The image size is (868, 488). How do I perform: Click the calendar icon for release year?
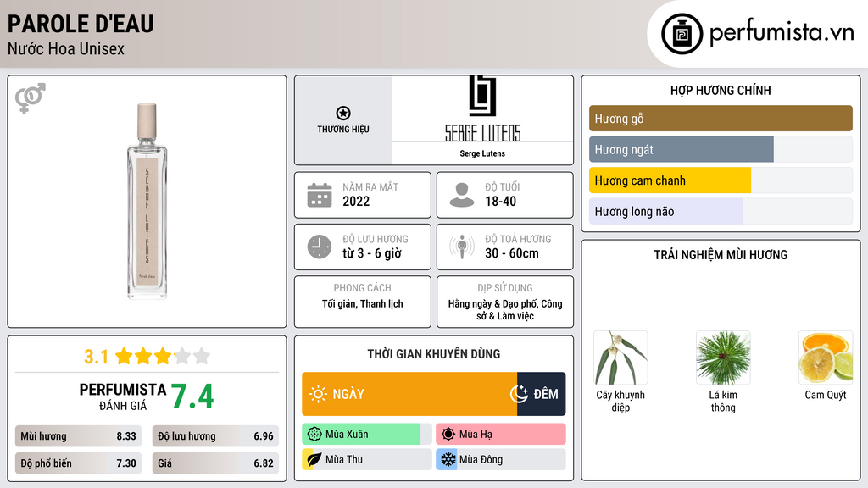[x=320, y=195]
